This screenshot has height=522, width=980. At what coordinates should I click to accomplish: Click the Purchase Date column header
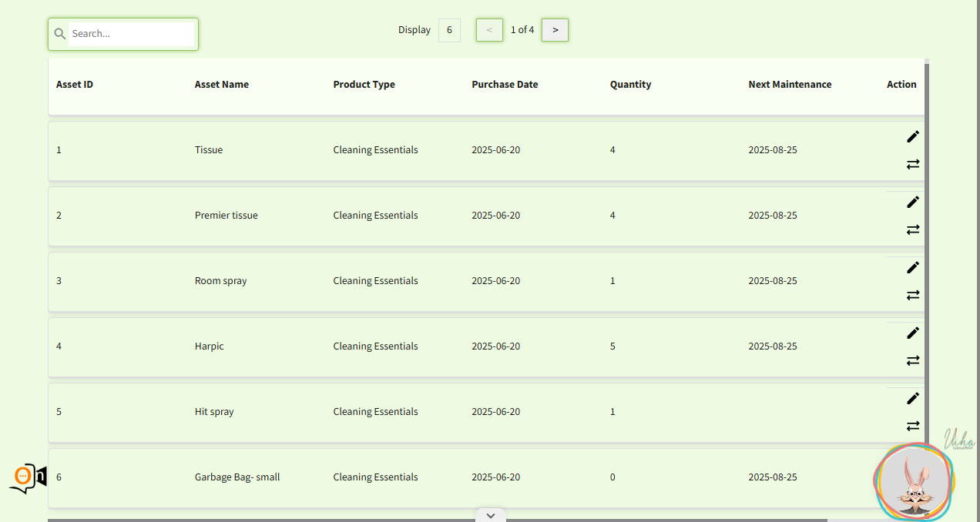tap(505, 85)
